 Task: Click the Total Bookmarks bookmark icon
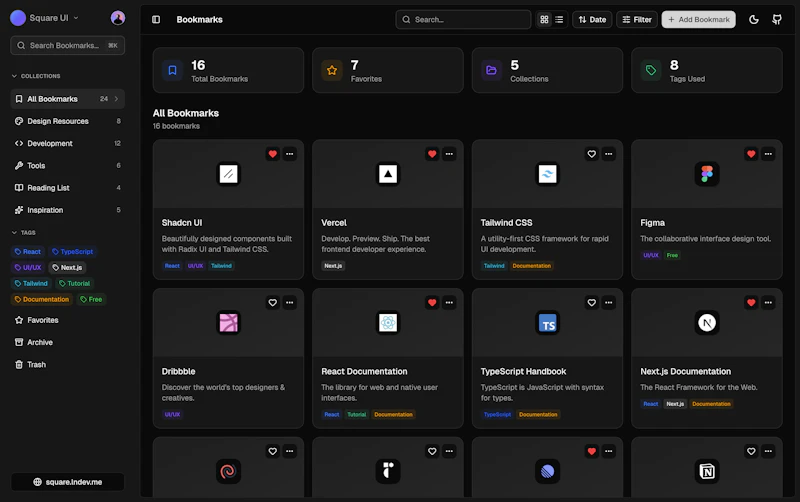tap(172, 70)
